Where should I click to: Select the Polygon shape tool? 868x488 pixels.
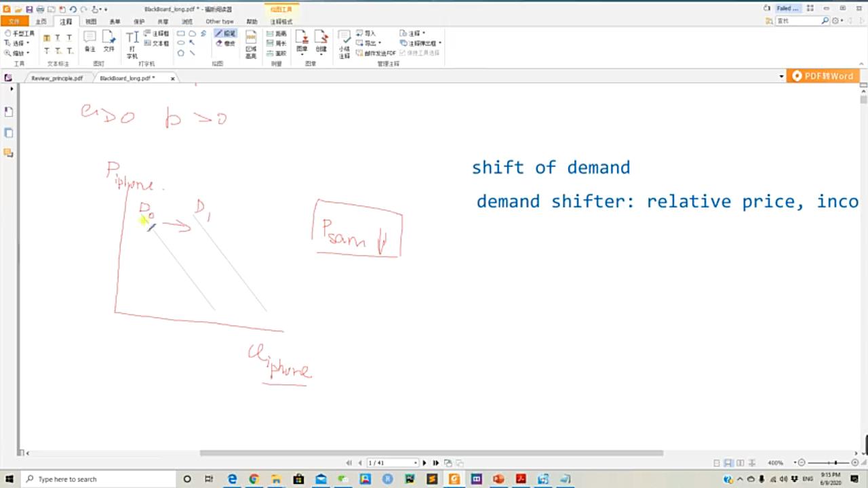181,53
